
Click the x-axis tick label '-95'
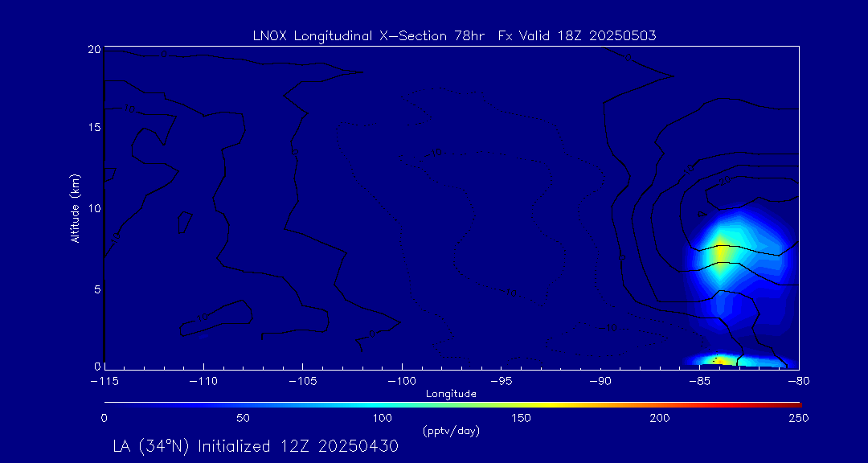(x=501, y=382)
